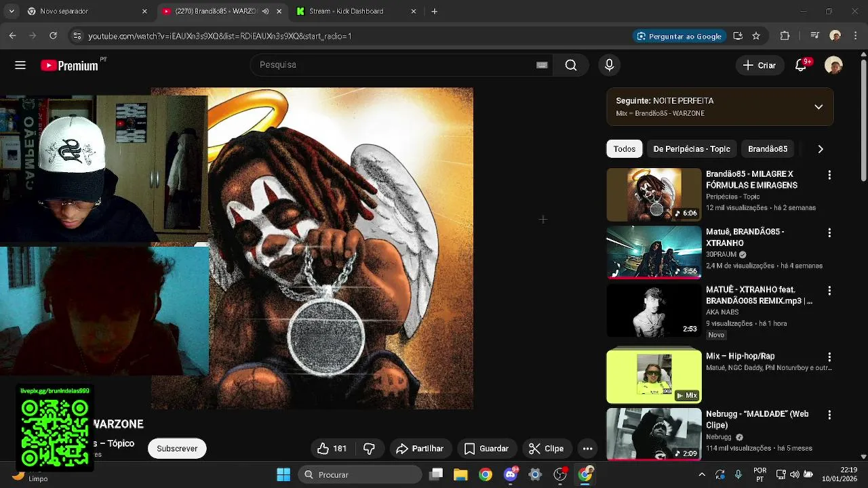
Task: Close the Kick Dashboard tab
Action: tap(414, 12)
